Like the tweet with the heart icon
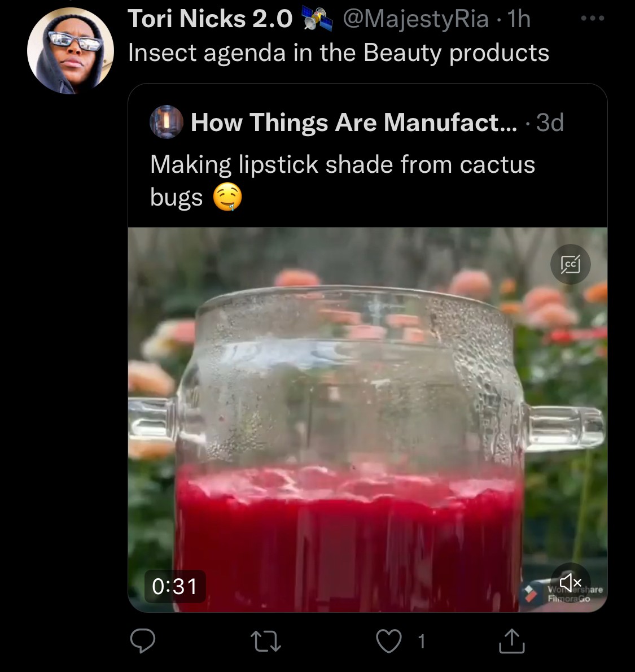 tap(389, 641)
